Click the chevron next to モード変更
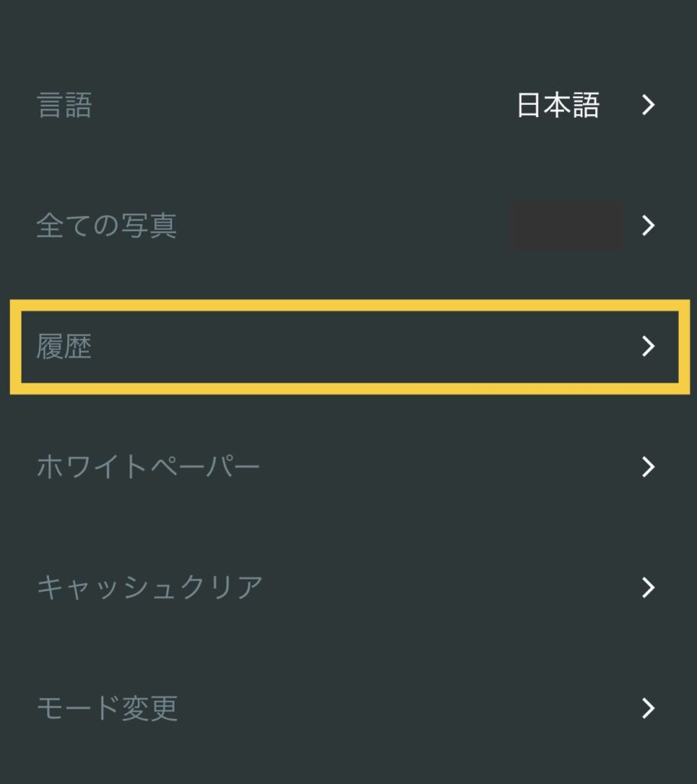 click(648, 708)
